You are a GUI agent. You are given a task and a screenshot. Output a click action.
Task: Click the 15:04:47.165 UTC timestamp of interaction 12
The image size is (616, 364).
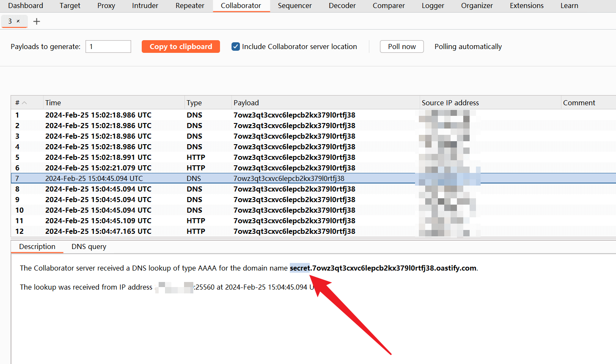pyautogui.click(x=98, y=231)
